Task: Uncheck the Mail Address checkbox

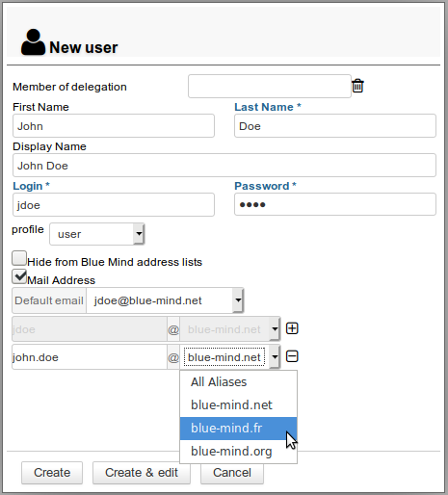Action: (x=19, y=276)
